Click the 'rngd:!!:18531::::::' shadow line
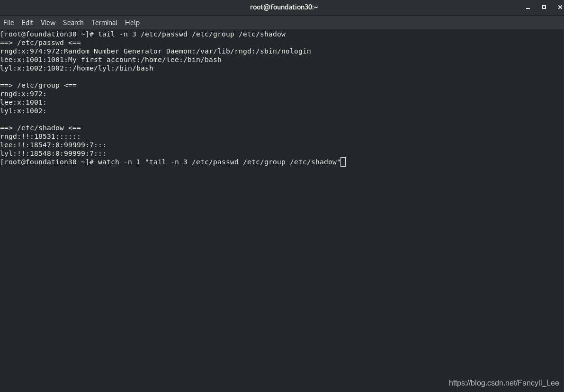 tap(41, 137)
